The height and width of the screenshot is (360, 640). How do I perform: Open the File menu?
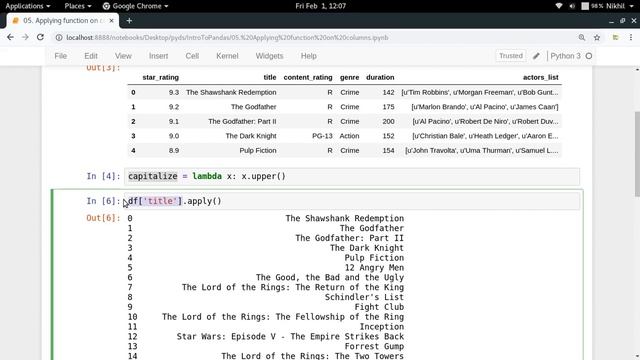[60, 56]
